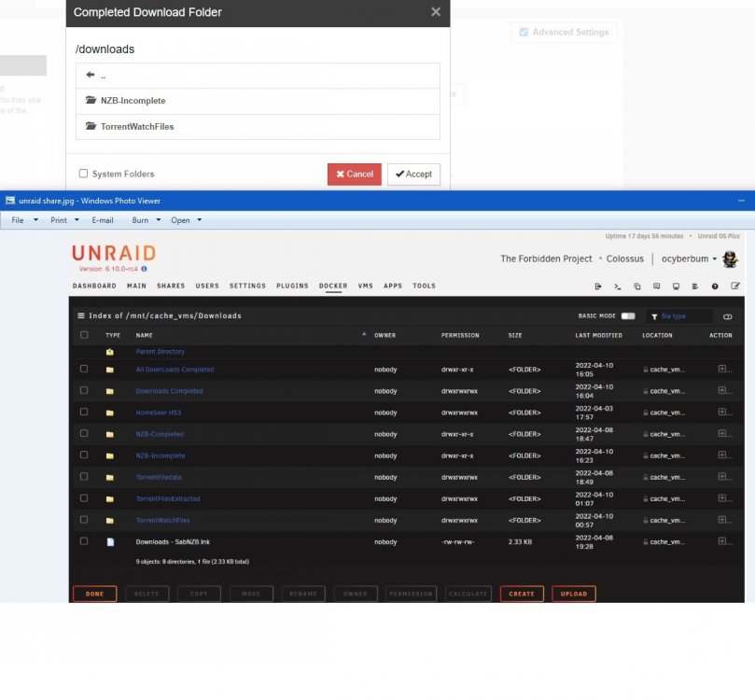Click the Parent Directory link

point(160,352)
